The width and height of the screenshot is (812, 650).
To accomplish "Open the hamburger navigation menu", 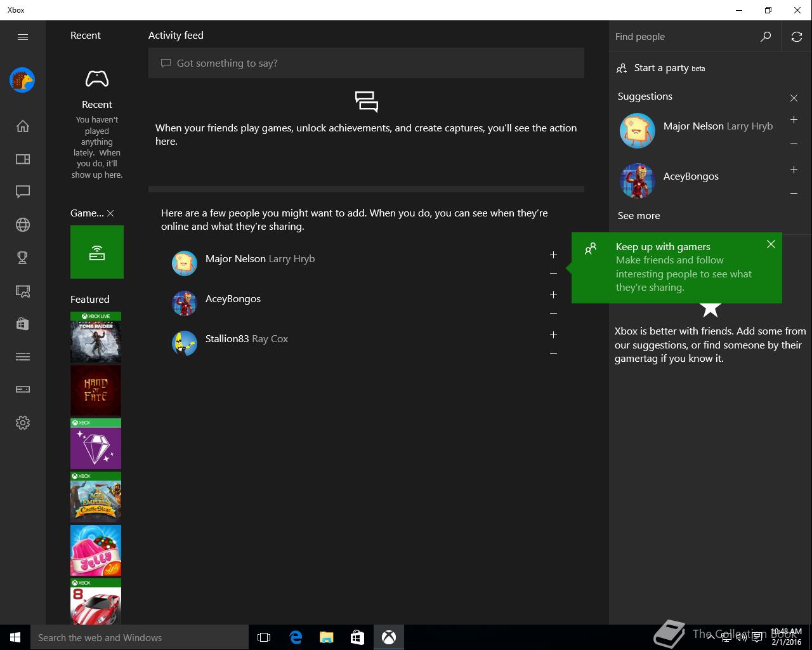I will 23,37.
